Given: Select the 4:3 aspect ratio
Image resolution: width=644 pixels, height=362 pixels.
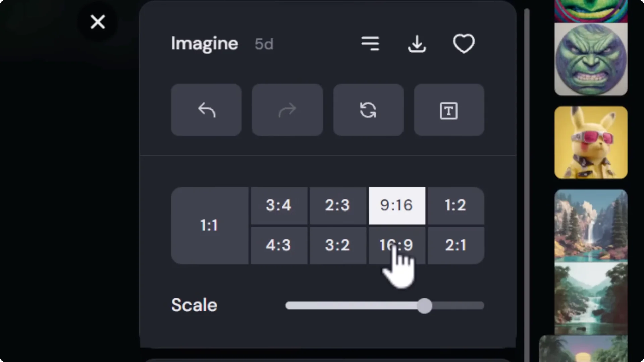Looking at the screenshot, I should 279,245.
